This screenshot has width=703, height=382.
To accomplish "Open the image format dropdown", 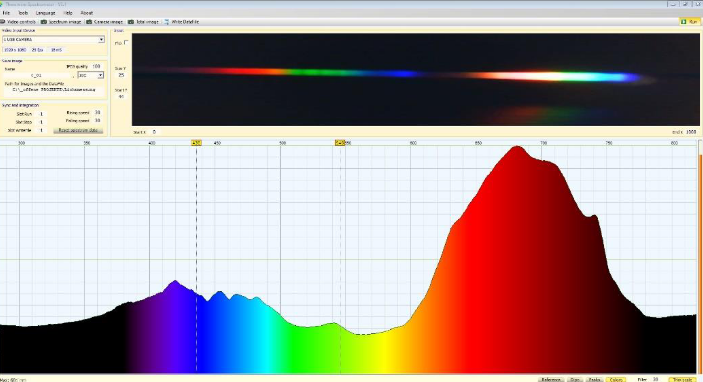I will pos(91,75).
